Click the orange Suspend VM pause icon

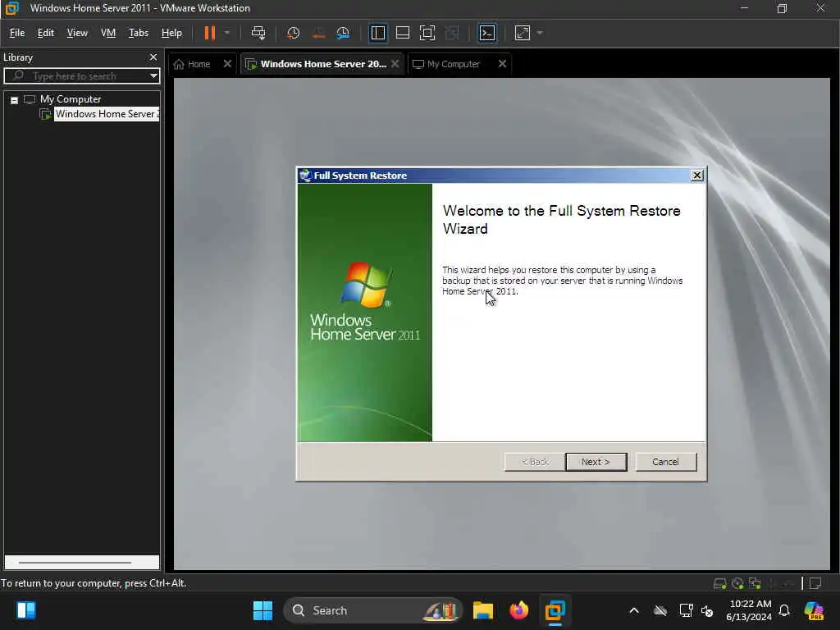point(209,33)
